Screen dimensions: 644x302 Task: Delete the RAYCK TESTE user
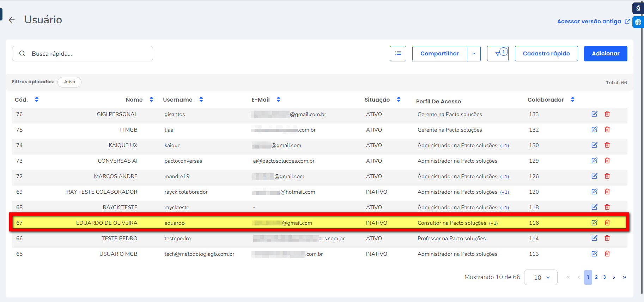tap(607, 207)
